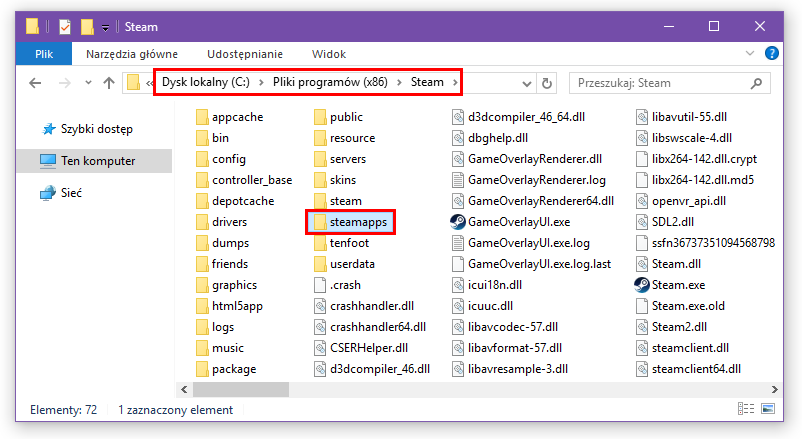This screenshot has width=802, height=439.
Task: Open the Udostępnianie ribbon tab
Action: pyautogui.click(x=244, y=54)
